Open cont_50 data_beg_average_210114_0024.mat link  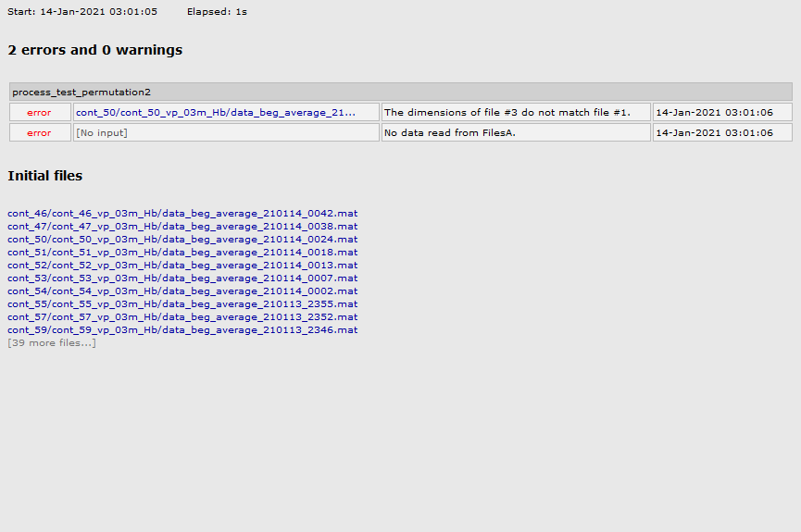pyautogui.click(x=182, y=240)
